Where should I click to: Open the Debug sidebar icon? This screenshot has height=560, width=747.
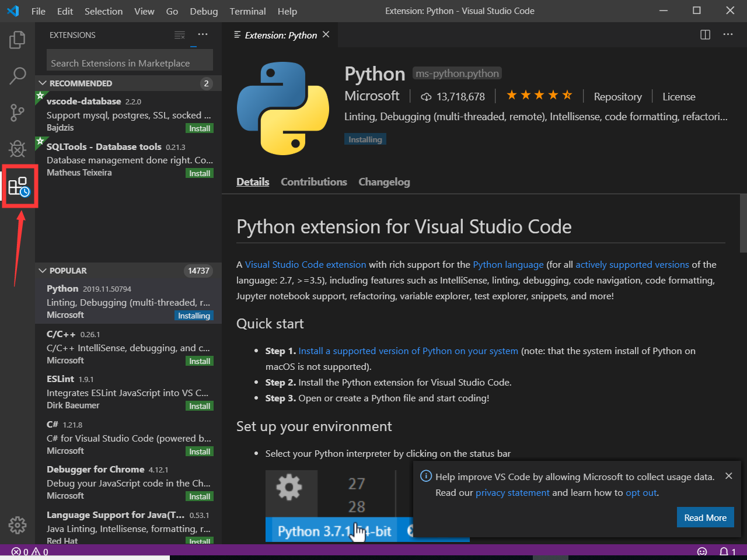pos(17,149)
